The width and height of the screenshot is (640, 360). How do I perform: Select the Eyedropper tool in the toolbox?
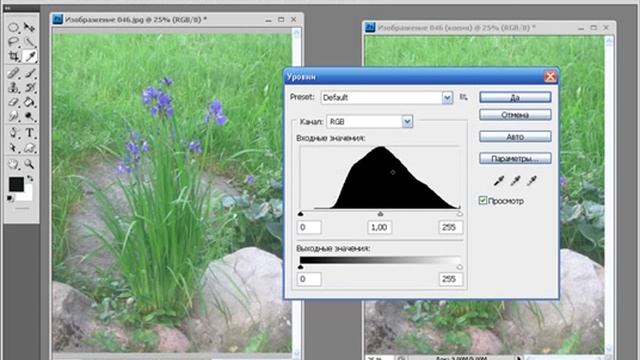tap(30, 56)
